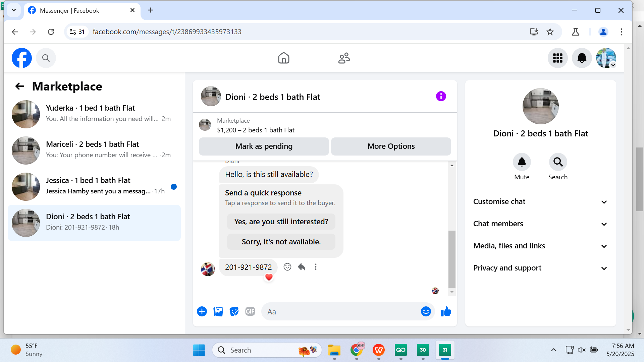The width and height of the screenshot is (644, 362).
Task: Click the GIF picker icon
Action: tap(250, 312)
